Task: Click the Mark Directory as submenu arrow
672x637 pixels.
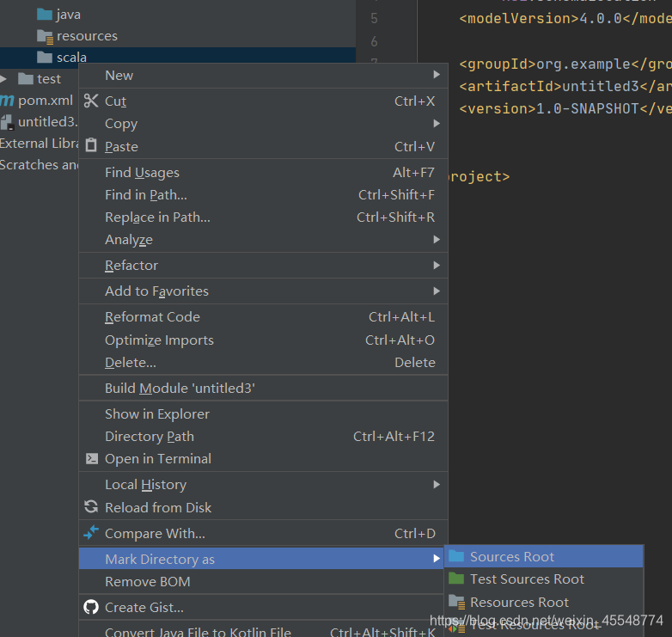Action: pyautogui.click(x=437, y=558)
